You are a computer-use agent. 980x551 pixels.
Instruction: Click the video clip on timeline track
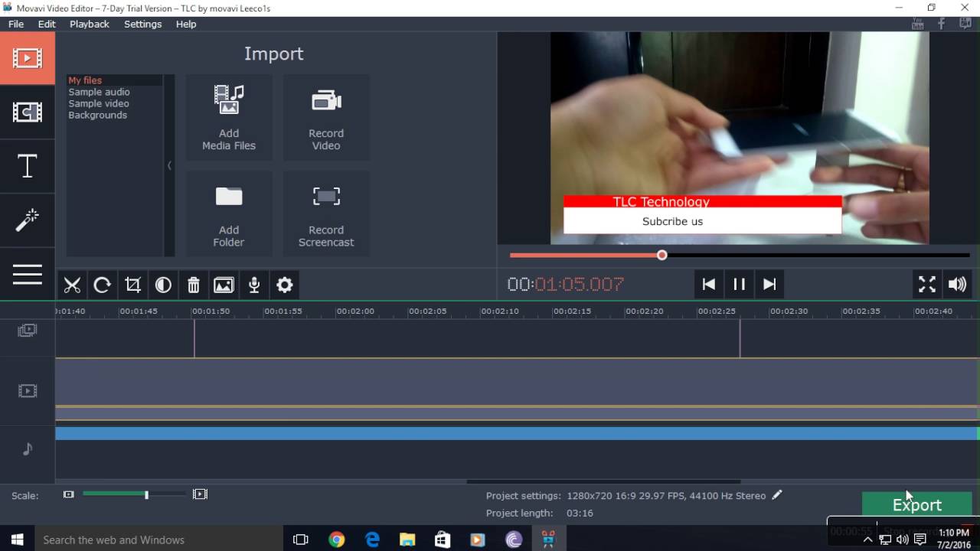[517, 382]
